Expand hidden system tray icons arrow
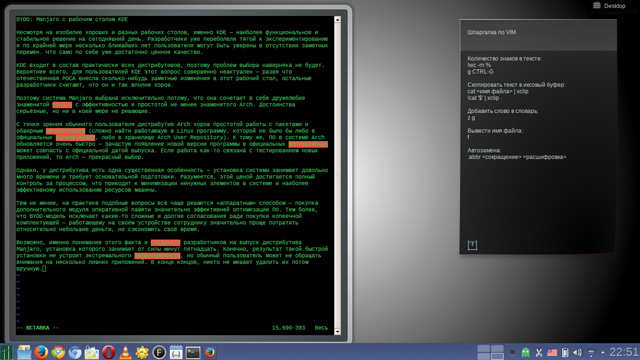 [x=512, y=353]
